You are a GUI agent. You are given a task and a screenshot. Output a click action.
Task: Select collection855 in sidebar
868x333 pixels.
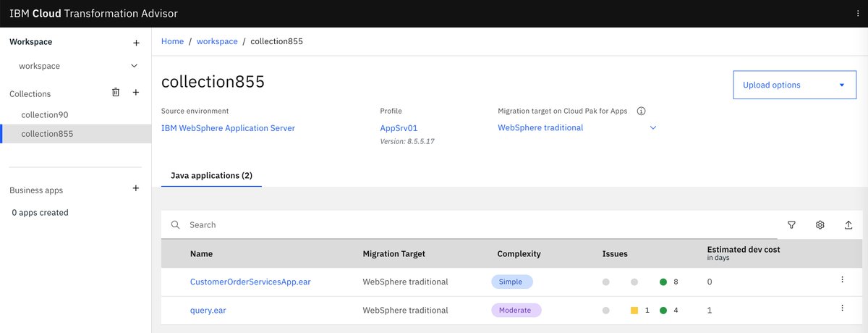click(x=76, y=134)
